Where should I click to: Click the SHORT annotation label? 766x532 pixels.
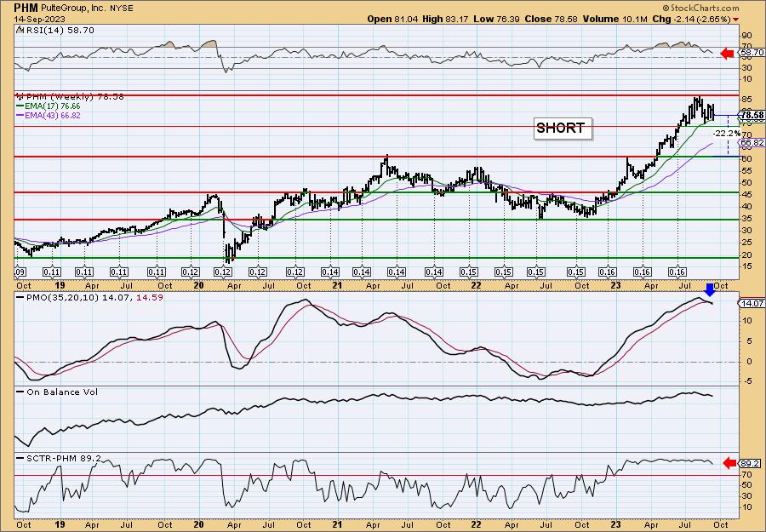coord(563,129)
